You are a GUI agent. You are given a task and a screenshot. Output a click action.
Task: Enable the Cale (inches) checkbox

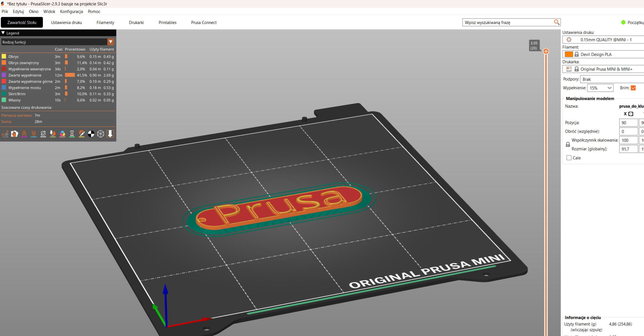point(569,158)
